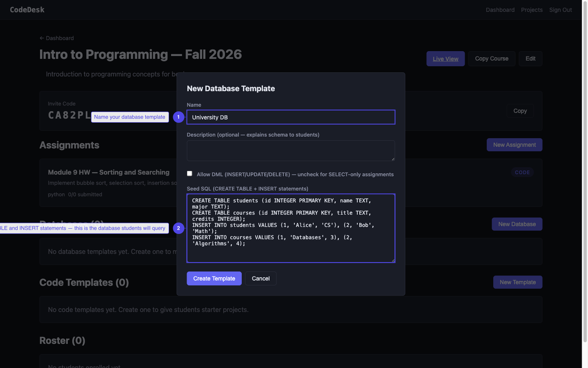
Task: Click the New Assignment button
Action: point(514,144)
